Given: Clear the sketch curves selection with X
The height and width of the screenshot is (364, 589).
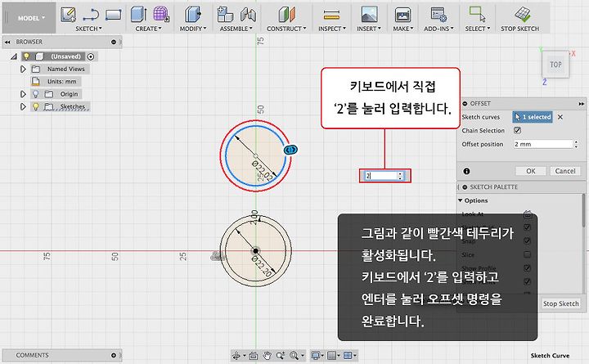Looking at the screenshot, I should click(560, 117).
